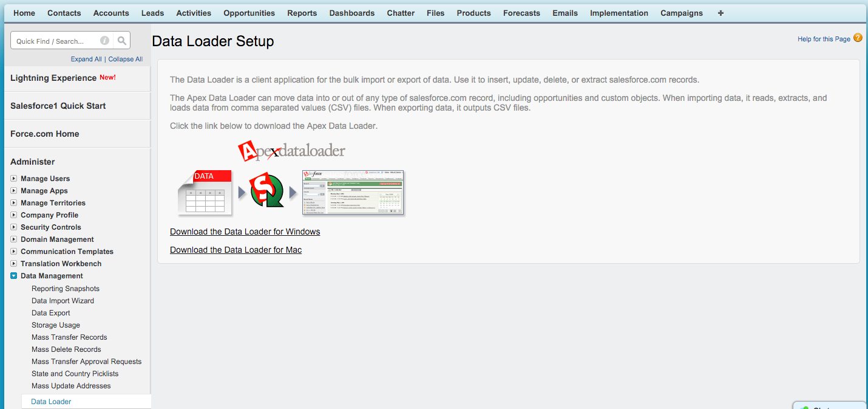868x409 pixels.
Task: Download the Data Loader for Mac
Action: (x=236, y=250)
